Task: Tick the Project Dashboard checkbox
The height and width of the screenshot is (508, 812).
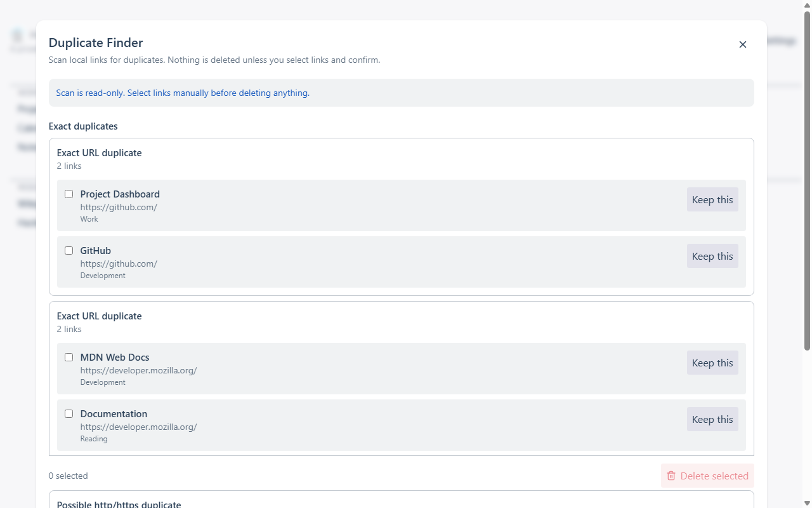Action: coord(69,194)
